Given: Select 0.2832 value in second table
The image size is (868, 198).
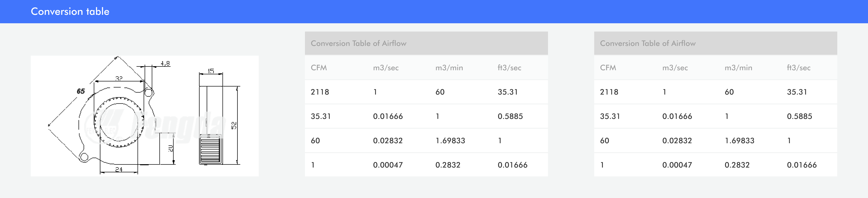Looking at the screenshot, I should tap(737, 165).
